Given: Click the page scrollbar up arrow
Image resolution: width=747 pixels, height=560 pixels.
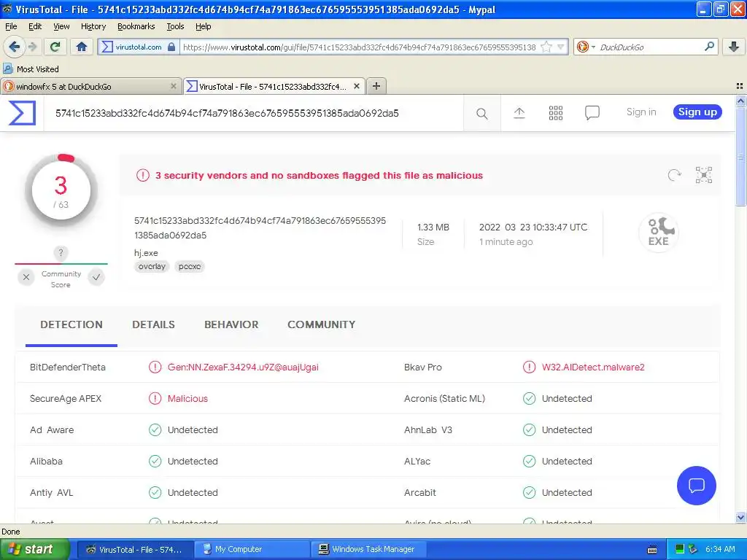Looking at the screenshot, I should click(x=740, y=101).
